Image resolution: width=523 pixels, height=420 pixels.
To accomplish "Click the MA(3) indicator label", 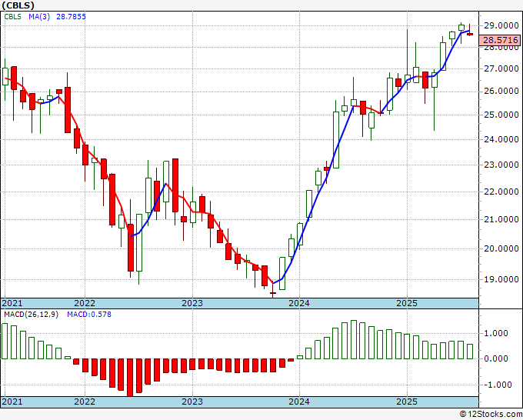I will point(39,17).
